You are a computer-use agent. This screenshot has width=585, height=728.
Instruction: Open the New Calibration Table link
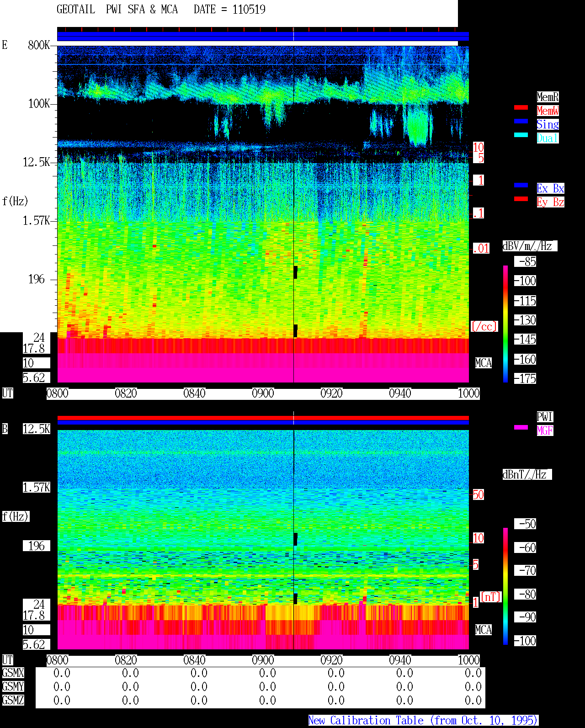click(423, 721)
